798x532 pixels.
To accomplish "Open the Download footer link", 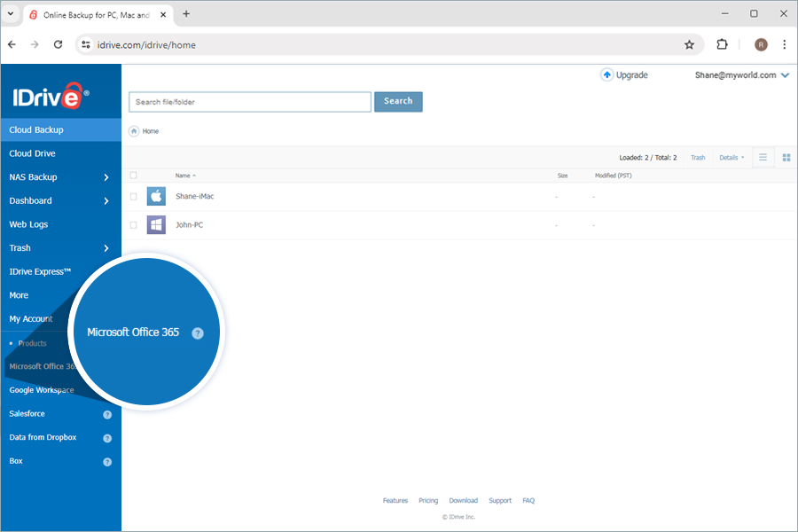I will pyautogui.click(x=463, y=500).
